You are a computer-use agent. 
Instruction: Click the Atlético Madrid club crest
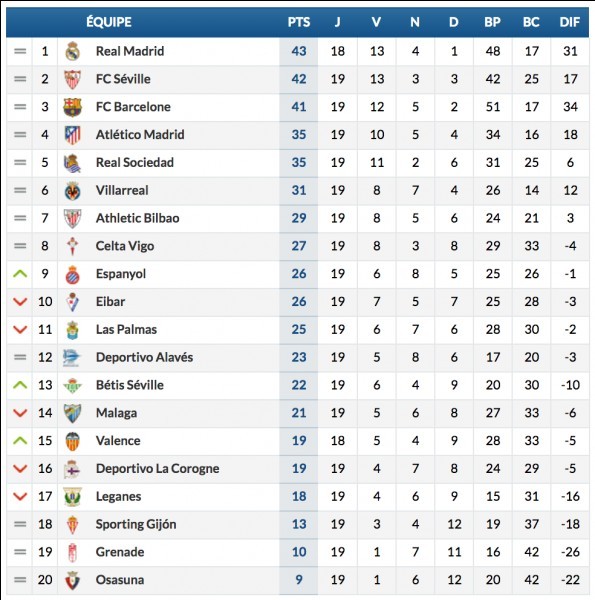(x=72, y=135)
